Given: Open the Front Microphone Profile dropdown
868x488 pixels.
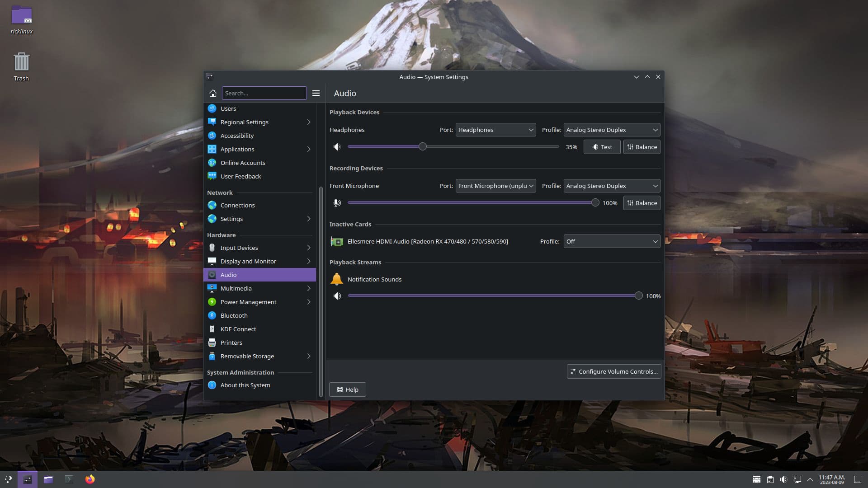Looking at the screenshot, I should 611,186.
